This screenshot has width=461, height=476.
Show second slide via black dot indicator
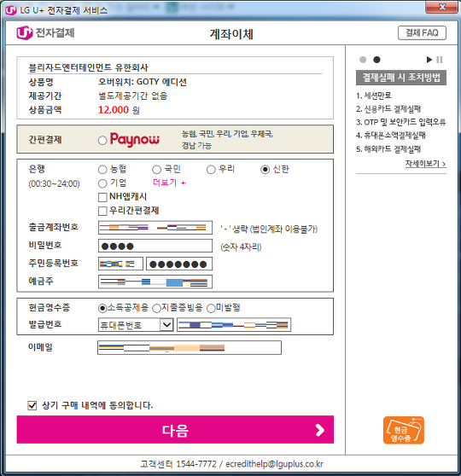click(376, 60)
